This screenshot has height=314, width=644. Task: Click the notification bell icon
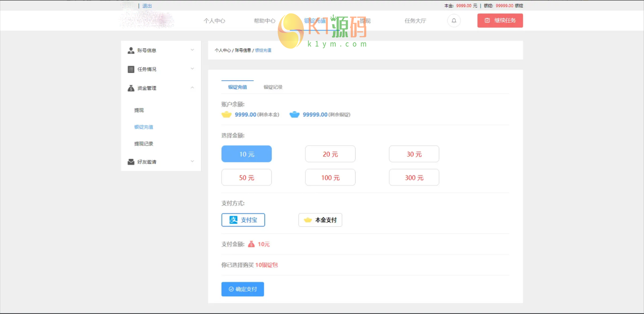tap(454, 21)
